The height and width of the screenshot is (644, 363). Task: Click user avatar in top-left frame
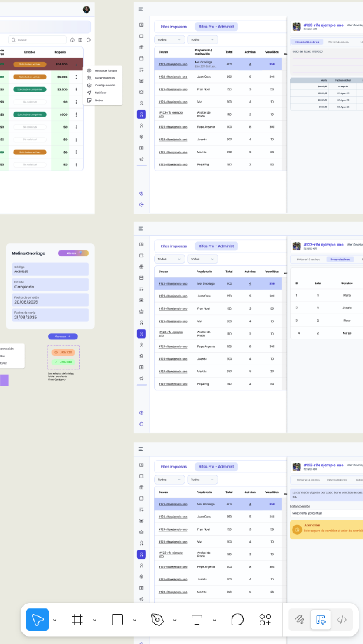(x=86, y=9)
